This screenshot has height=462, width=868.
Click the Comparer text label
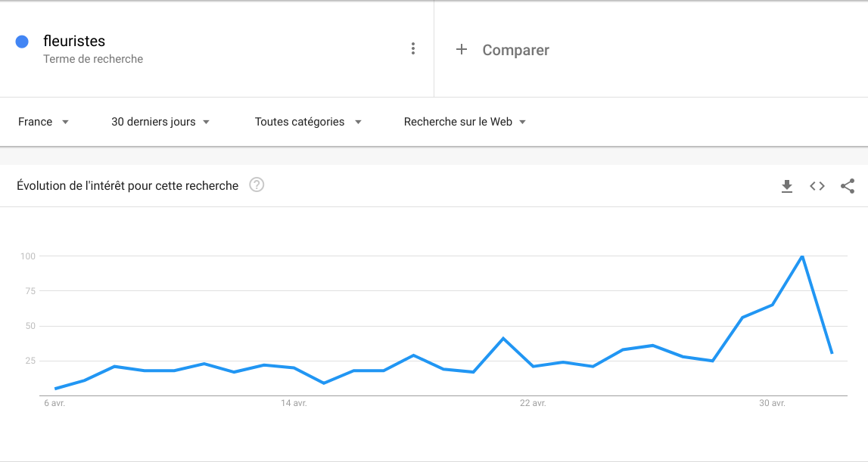[x=515, y=51]
